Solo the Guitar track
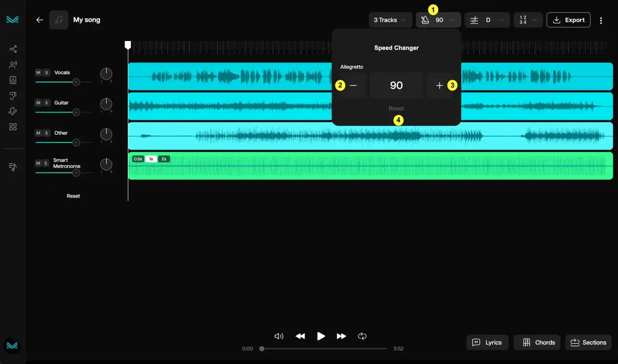618x364 pixels. pyautogui.click(x=46, y=103)
